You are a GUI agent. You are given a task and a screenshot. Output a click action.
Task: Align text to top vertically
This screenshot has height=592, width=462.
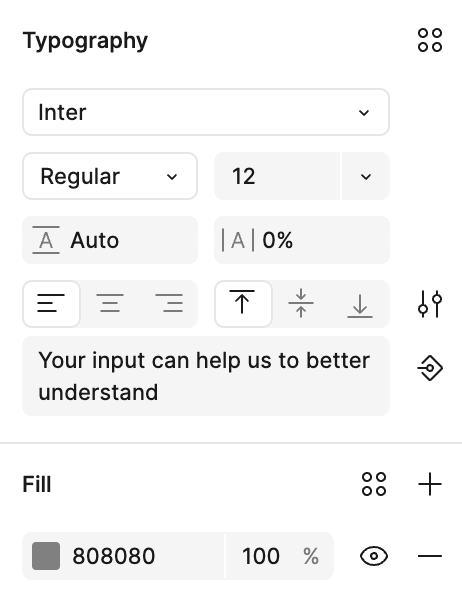pos(243,304)
